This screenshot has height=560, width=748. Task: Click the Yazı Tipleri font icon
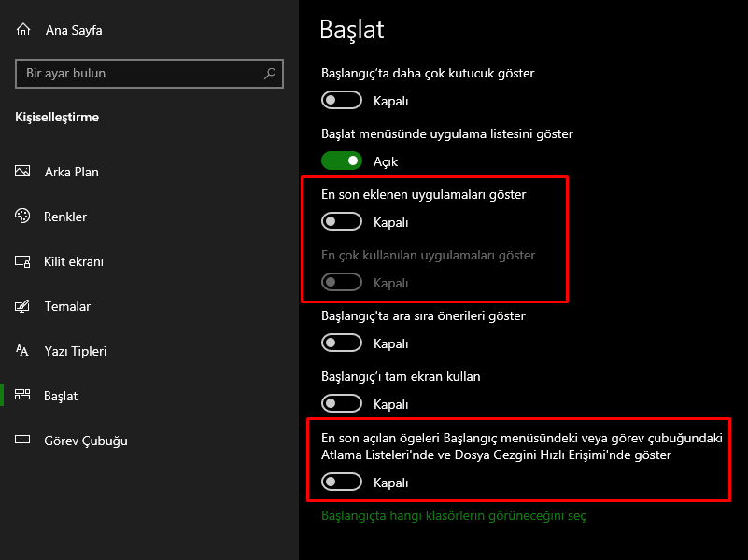tap(23, 351)
